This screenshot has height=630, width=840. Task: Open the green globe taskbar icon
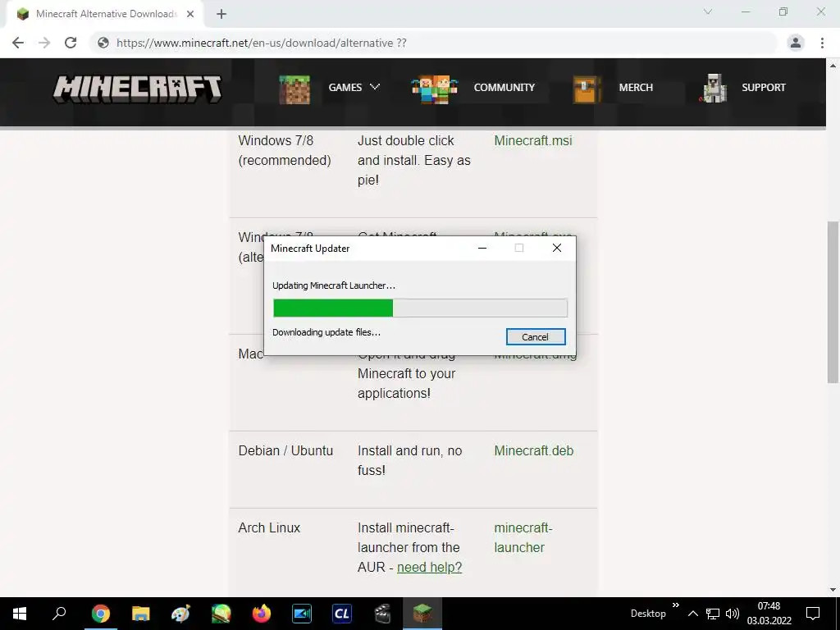click(221, 614)
